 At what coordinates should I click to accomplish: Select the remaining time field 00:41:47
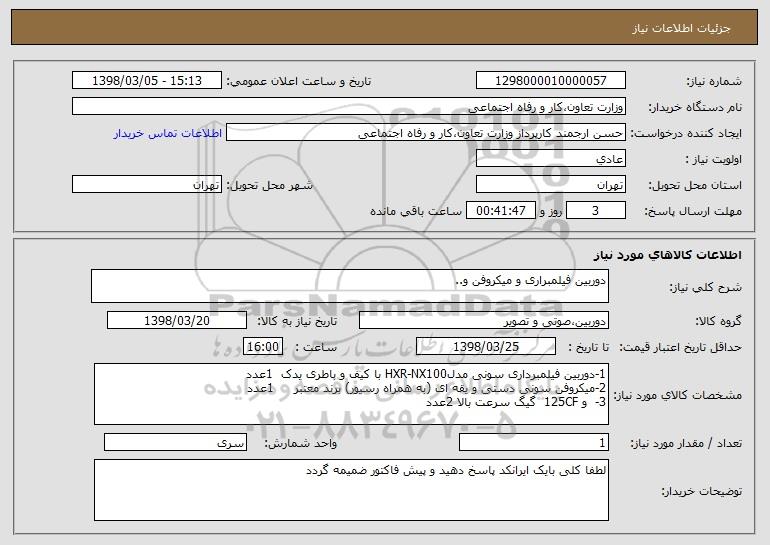pos(500,211)
